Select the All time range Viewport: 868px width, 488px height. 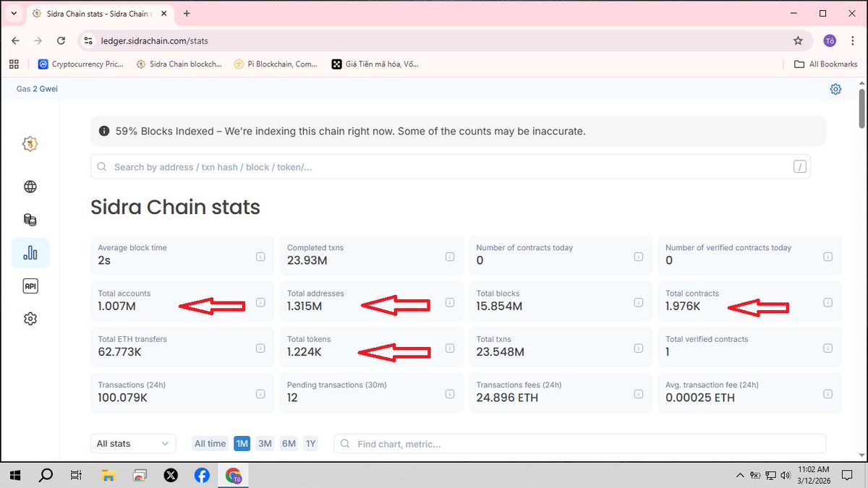(210, 443)
